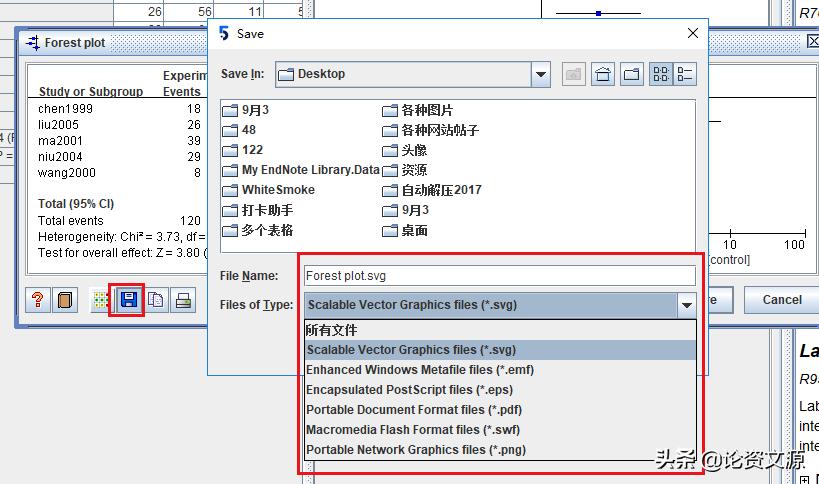Viewport: 819px width, 484px height.
Task: Click the Cancel button
Action: pos(781,300)
